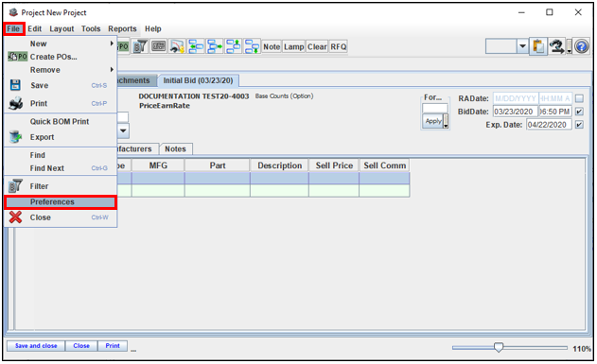Image resolution: width=597 pixels, height=364 pixels.
Task: Open the dropdown arrow beside the toolbar combo box
Action: [x=522, y=46]
